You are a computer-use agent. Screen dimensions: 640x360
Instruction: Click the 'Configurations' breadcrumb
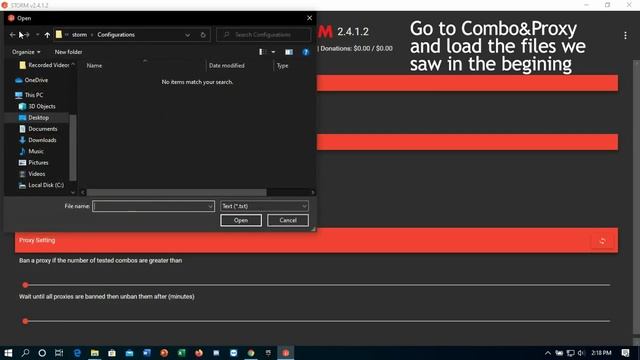coord(116,35)
